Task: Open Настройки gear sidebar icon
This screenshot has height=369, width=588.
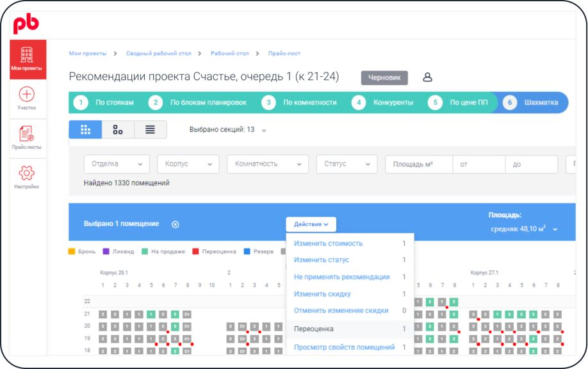Action: 27,173
